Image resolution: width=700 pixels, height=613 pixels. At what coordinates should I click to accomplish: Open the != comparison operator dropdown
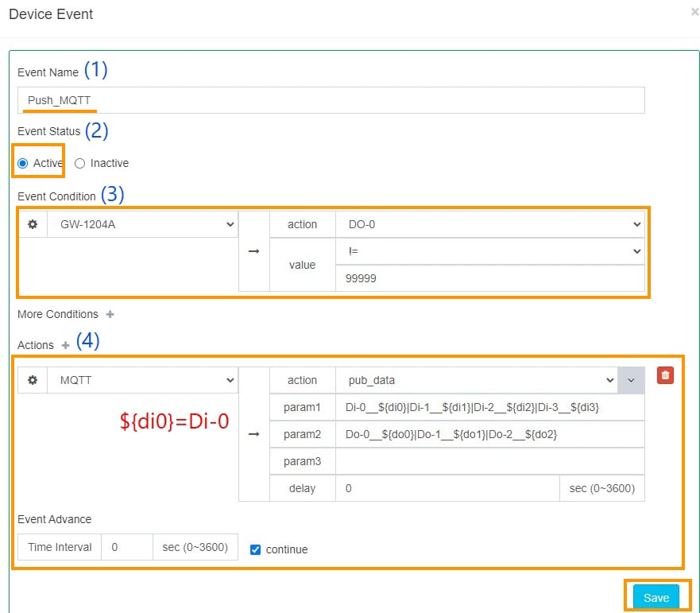[x=489, y=251]
